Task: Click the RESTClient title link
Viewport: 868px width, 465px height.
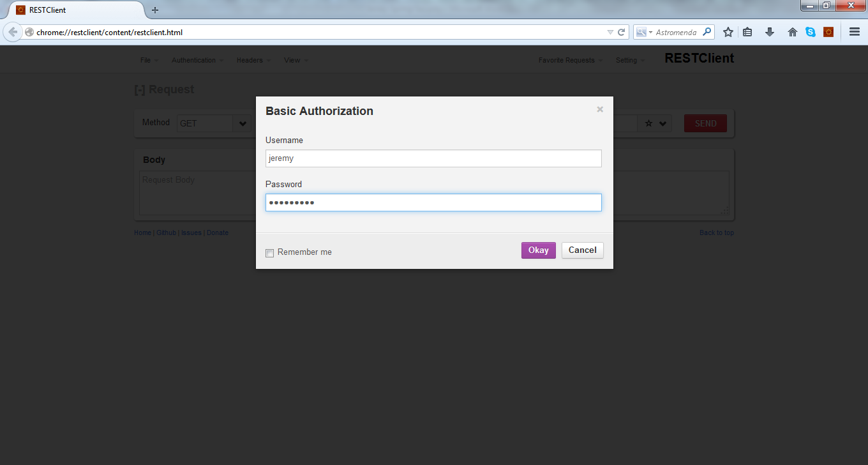Action: click(x=699, y=58)
